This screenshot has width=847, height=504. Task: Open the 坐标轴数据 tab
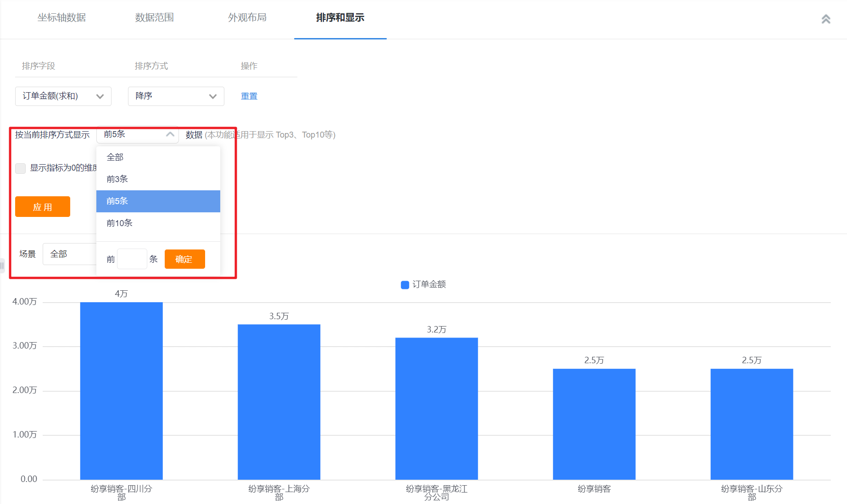(61, 18)
